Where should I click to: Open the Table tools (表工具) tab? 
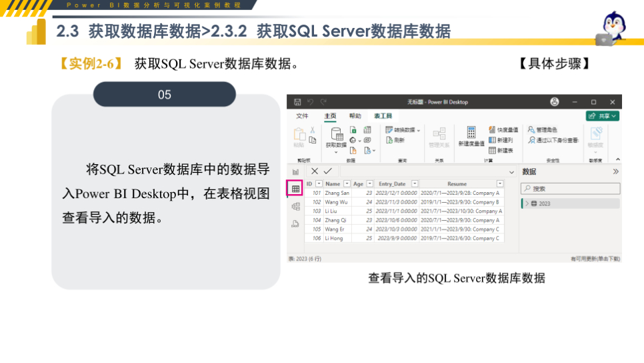383,116
